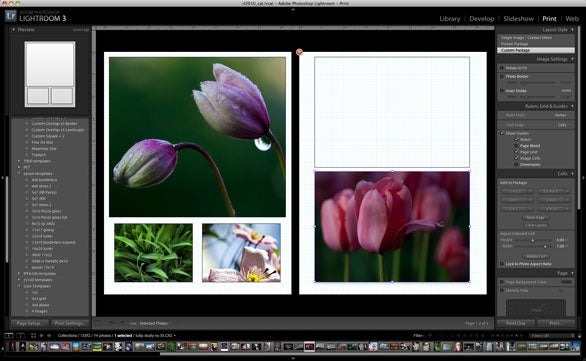The height and width of the screenshot is (361, 586).
Task: Collapse the Layout Style panel
Action: click(573, 30)
